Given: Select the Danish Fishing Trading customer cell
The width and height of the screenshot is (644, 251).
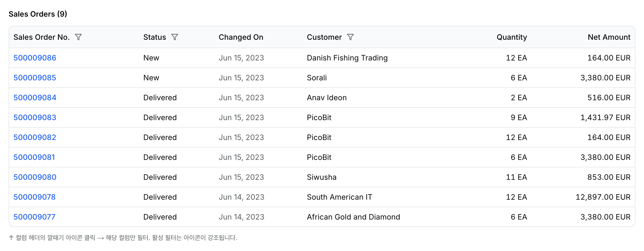Looking at the screenshot, I should pyautogui.click(x=347, y=58).
